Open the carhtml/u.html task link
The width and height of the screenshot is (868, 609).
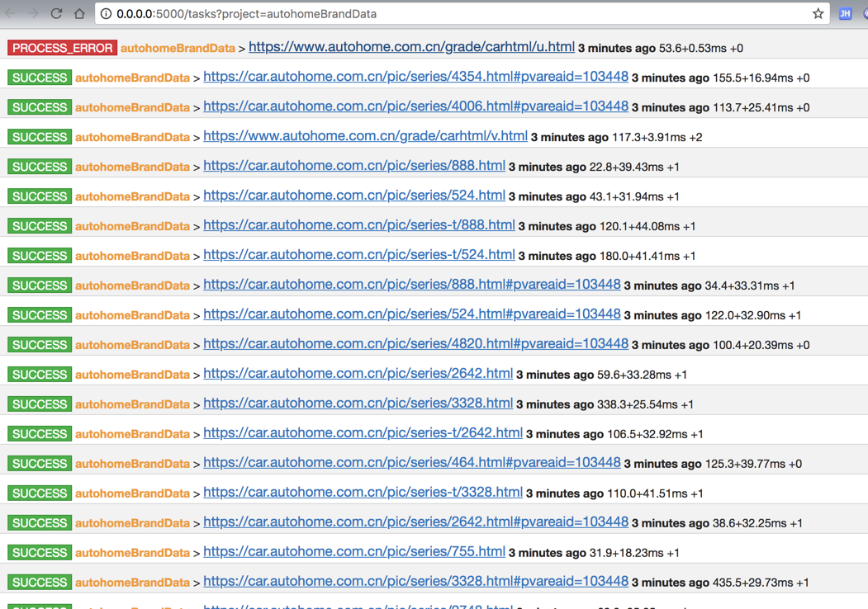click(411, 47)
